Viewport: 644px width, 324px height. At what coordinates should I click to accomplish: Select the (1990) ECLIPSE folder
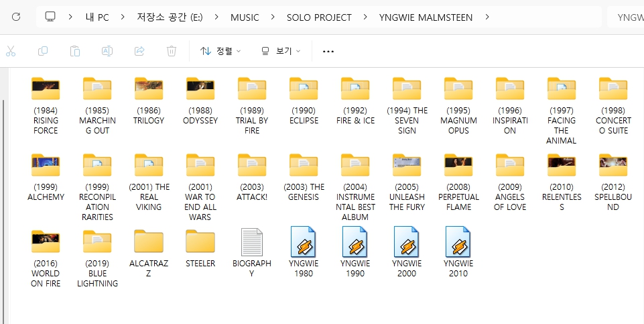pos(304,101)
